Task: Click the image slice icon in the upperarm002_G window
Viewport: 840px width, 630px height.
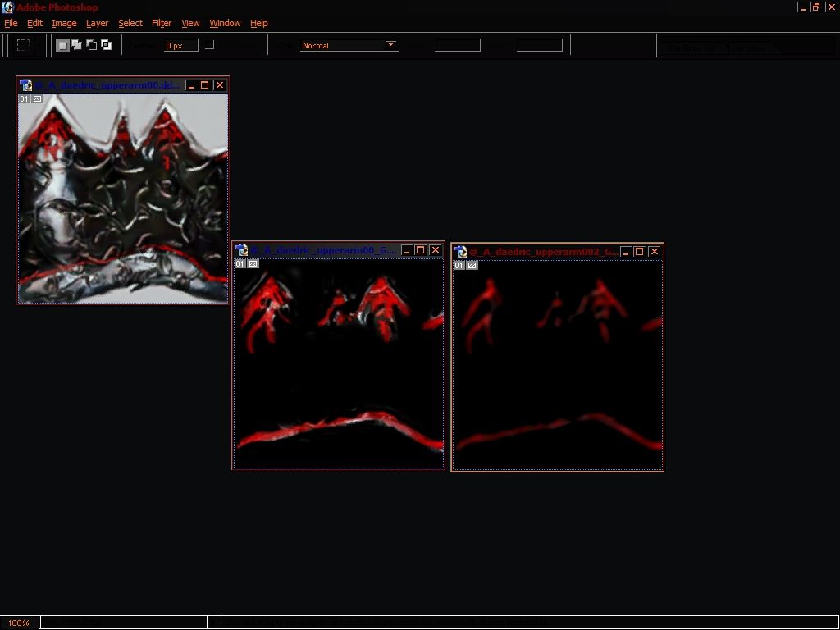Action: click(x=472, y=265)
